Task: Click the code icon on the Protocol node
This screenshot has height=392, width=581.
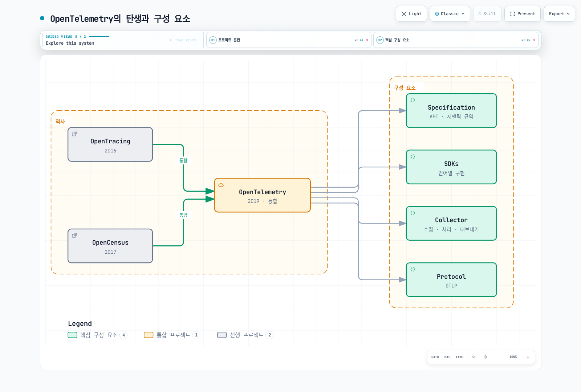Action: click(413, 269)
